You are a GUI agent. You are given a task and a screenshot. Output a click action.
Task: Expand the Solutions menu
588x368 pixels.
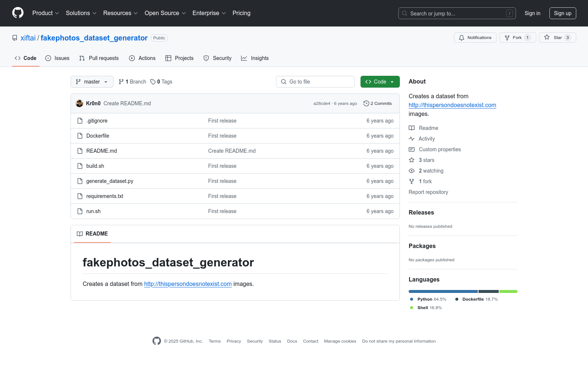coord(81,13)
